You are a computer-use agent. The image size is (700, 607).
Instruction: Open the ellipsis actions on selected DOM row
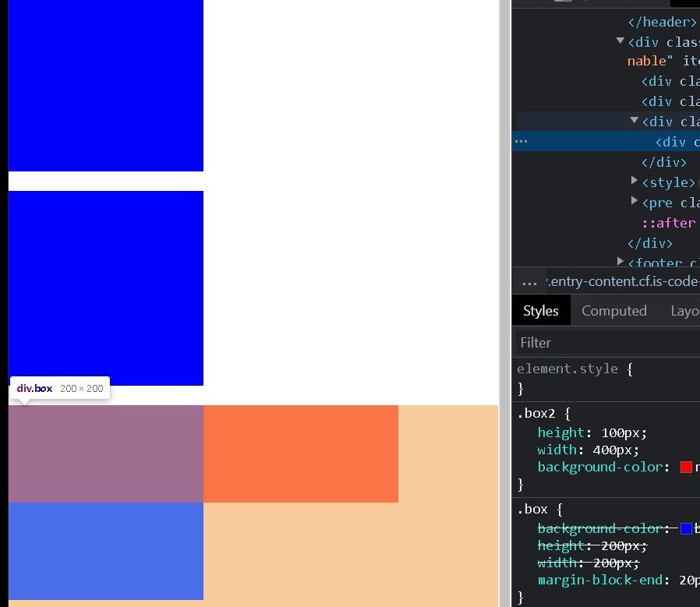coord(521,142)
